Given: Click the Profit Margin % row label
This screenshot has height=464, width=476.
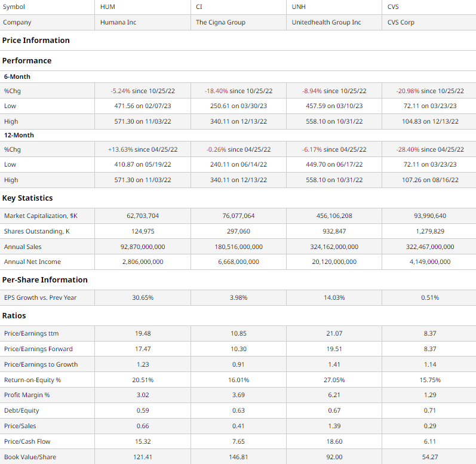Looking at the screenshot, I should coord(27,395).
